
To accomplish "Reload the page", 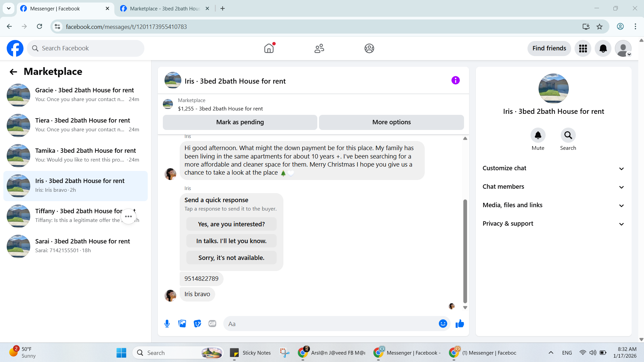I will [x=39, y=27].
